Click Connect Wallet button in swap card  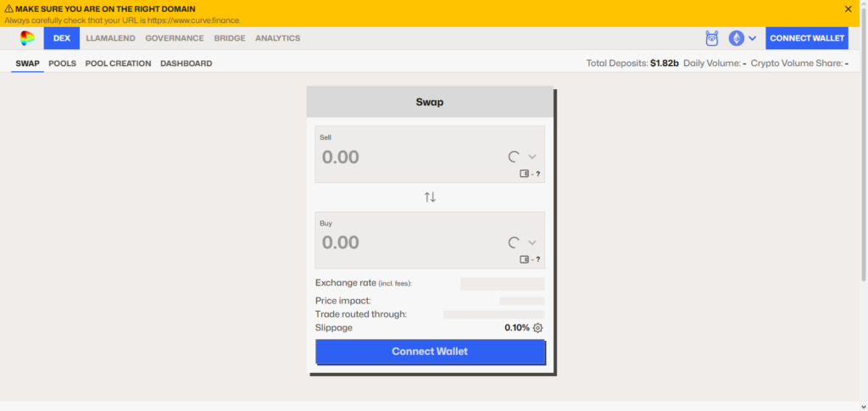(x=430, y=352)
